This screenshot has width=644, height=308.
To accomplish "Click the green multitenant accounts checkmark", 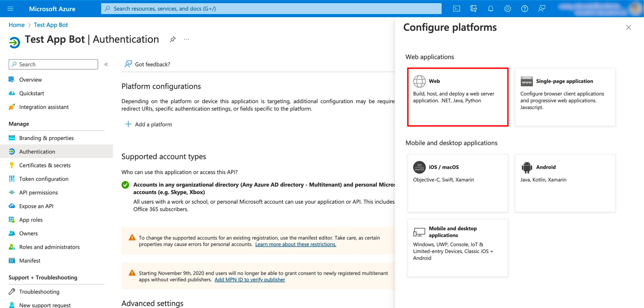I will (125, 185).
